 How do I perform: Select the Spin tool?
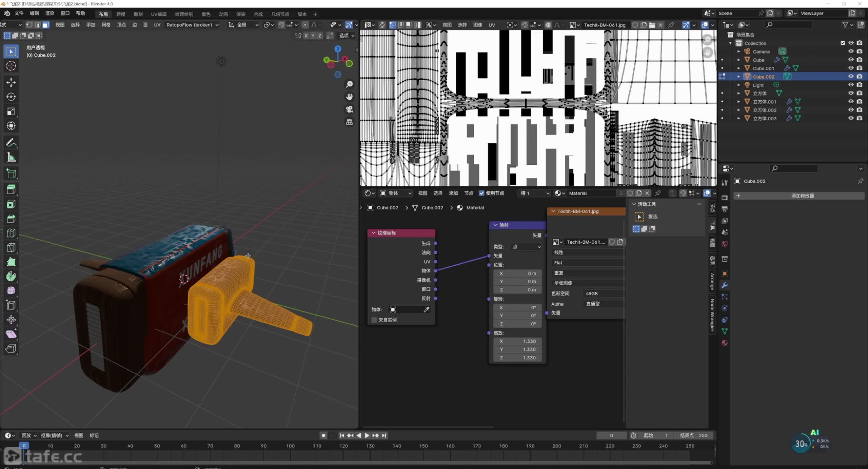11,277
